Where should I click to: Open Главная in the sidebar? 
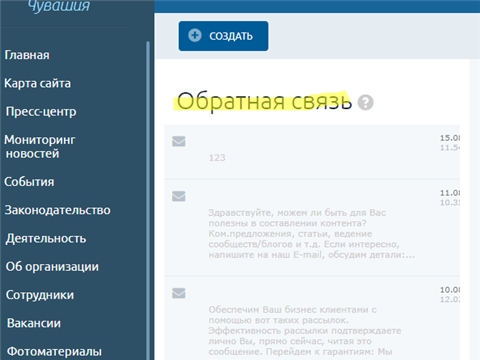tap(27, 55)
